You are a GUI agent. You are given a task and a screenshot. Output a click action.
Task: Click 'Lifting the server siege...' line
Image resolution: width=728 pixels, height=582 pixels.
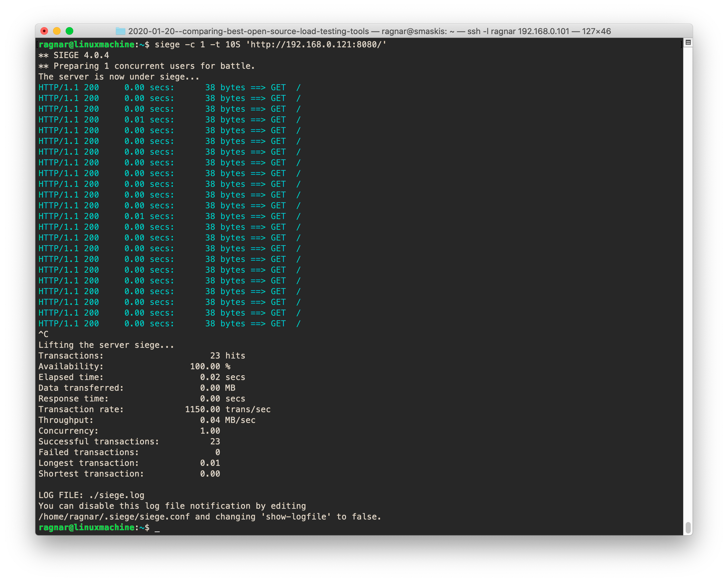[x=106, y=345]
